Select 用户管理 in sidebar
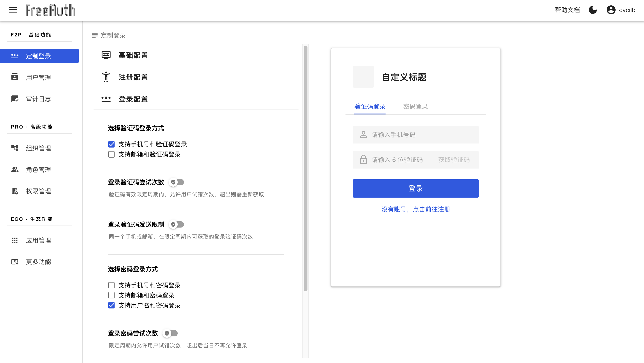Image resolution: width=644 pixels, height=363 pixels. click(x=39, y=77)
